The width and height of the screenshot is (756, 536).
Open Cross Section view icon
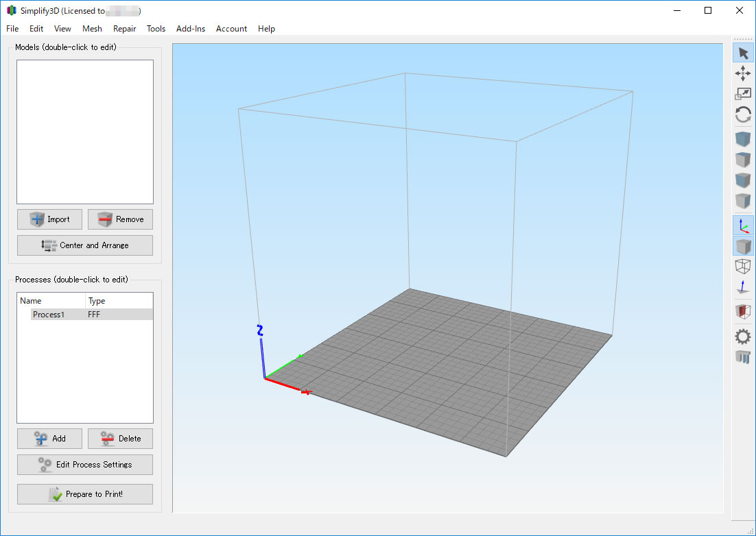[743, 312]
